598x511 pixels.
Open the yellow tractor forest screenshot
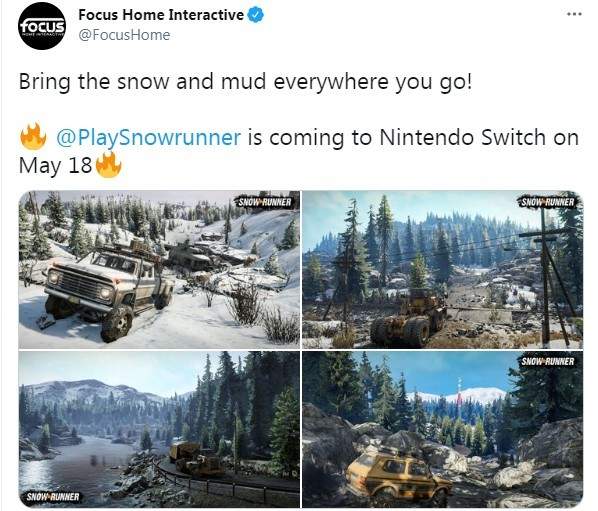pos(443,270)
